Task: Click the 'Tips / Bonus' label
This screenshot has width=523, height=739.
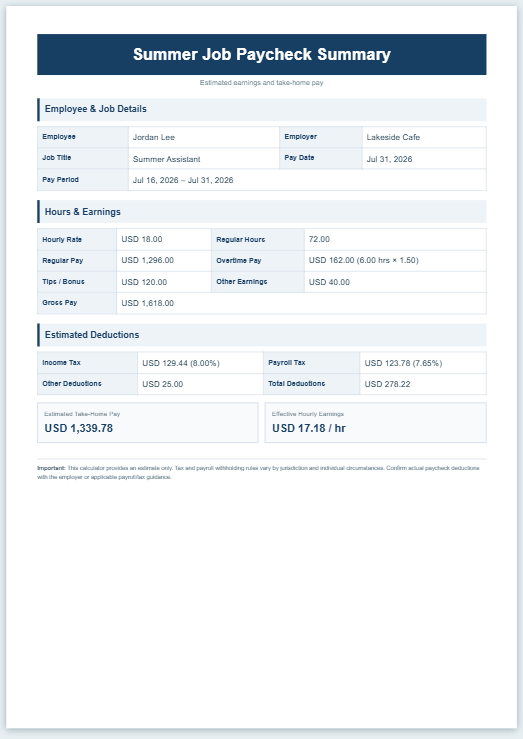Action: (63, 282)
